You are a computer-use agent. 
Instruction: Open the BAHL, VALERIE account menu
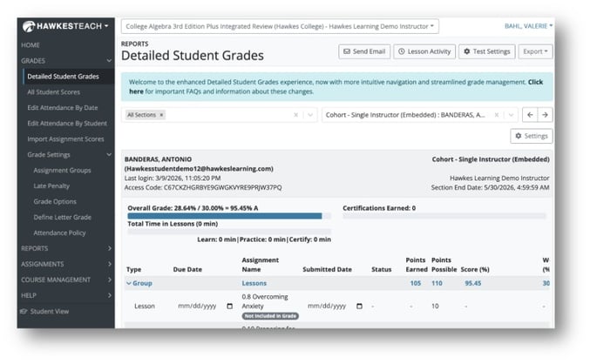click(x=528, y=26)
